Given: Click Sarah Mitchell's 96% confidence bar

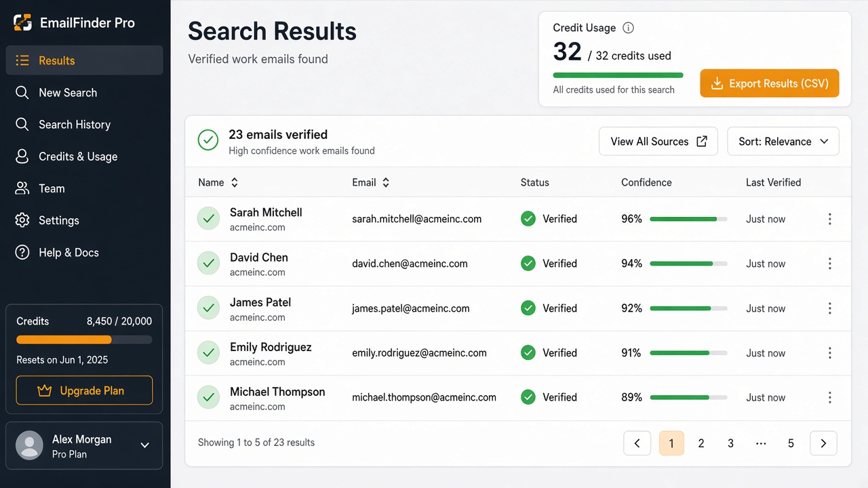Looking at the screenshot, I should click(688, 219).
